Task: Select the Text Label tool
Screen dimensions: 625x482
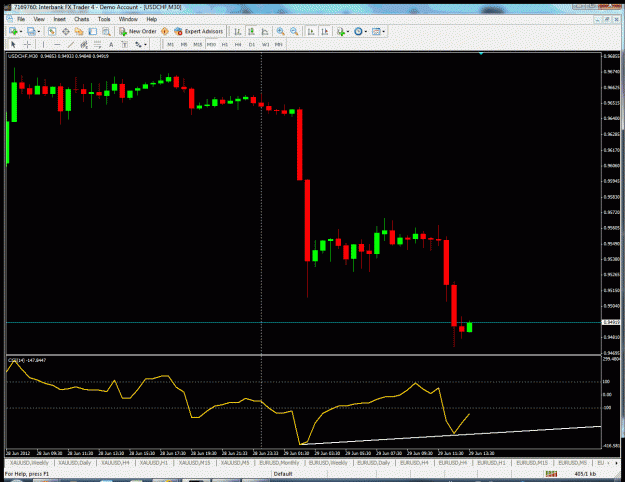Action: 125,44
